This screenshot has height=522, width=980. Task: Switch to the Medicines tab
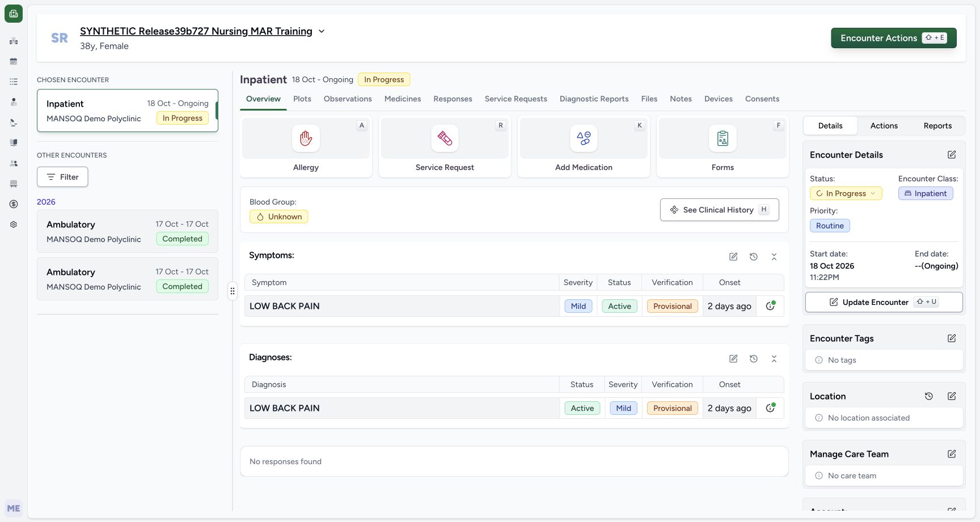403,99
